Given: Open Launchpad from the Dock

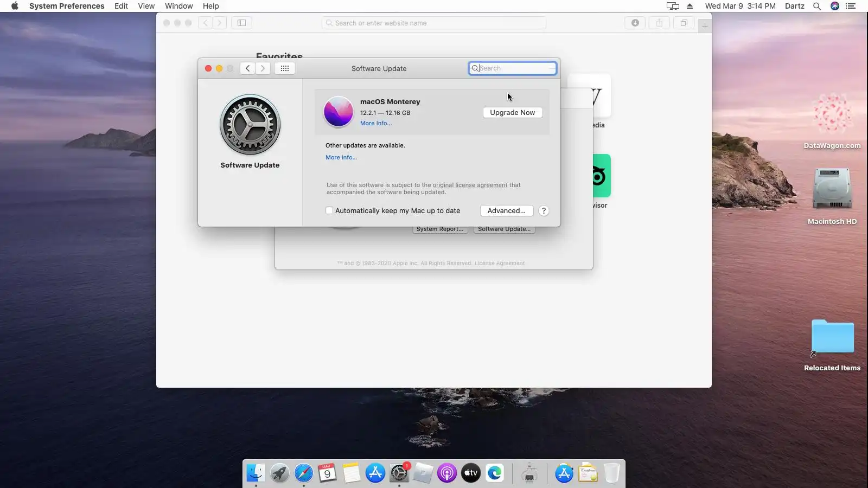Looking at the screenshot, I should pyautogui.click(x=280, y=473).
